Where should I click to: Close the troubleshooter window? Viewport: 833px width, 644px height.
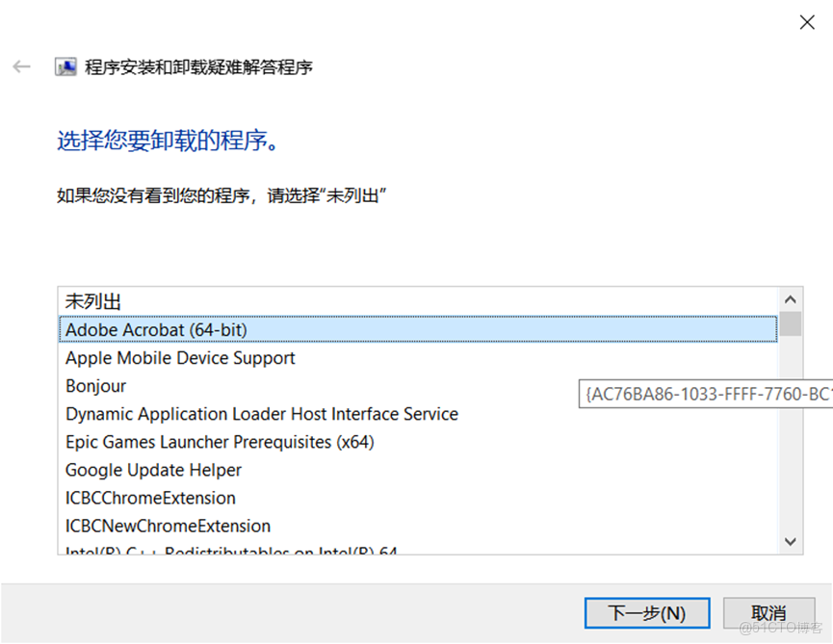tap(807, 22)
